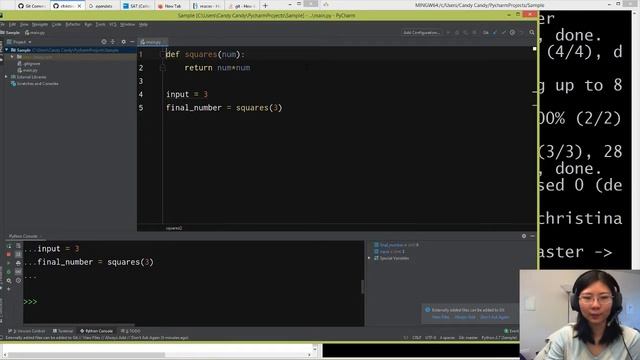
Task: Click Always Add link in notification
Action: click(x=465, y=317)
